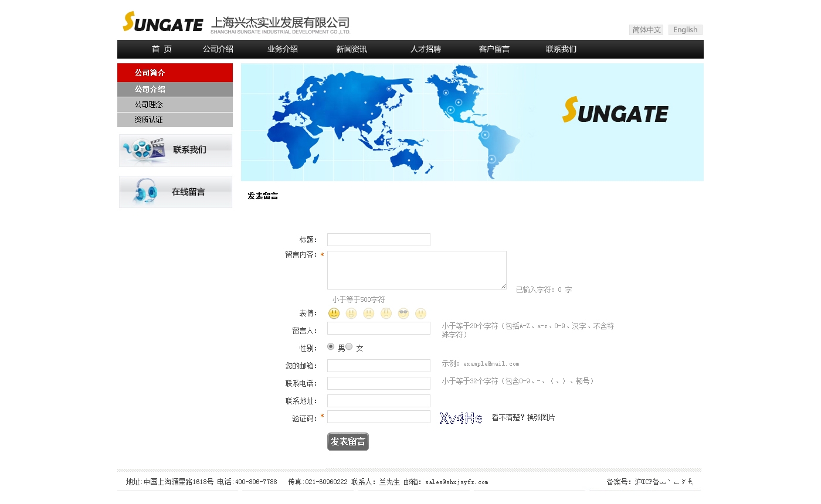Click the 已输入字符: 0 字 counter

tap(544, 290)
